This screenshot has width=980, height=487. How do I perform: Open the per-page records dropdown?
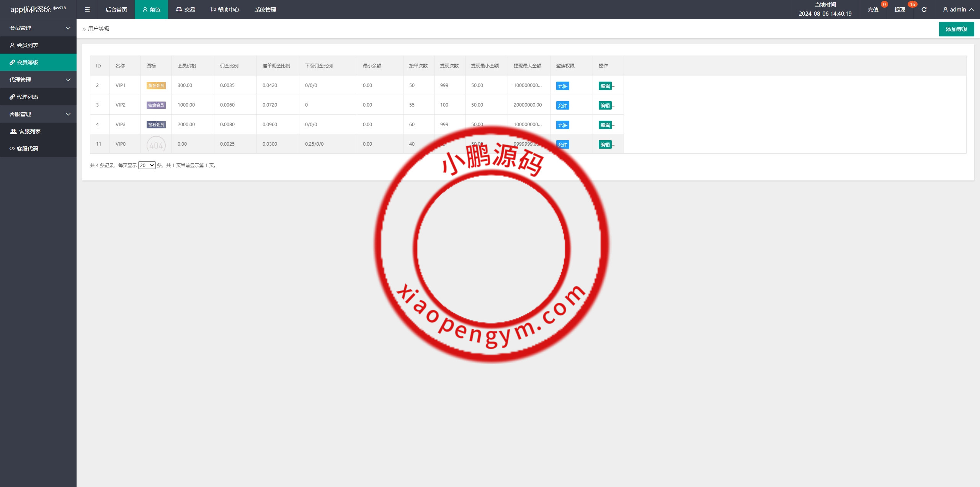(147, 165)
